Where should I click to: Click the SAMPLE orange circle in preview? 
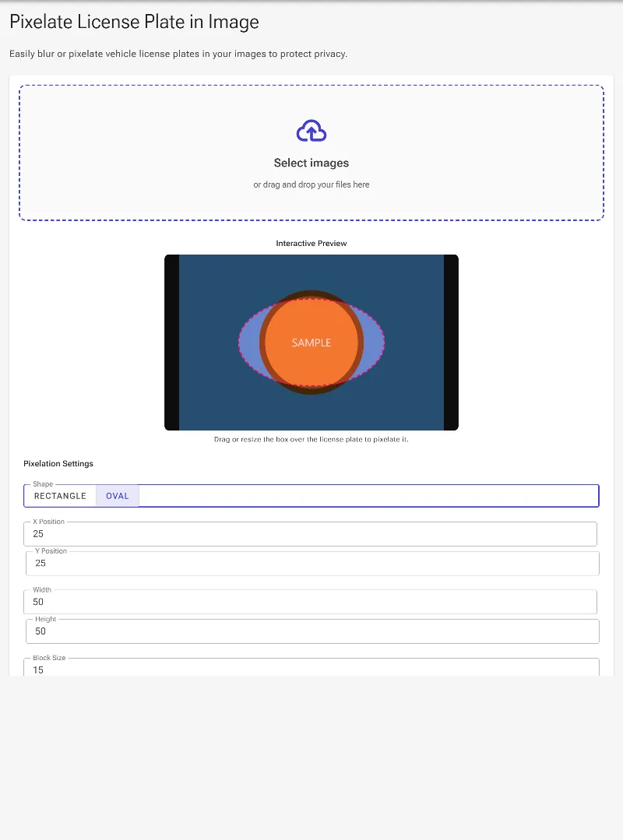pos(311,343)
